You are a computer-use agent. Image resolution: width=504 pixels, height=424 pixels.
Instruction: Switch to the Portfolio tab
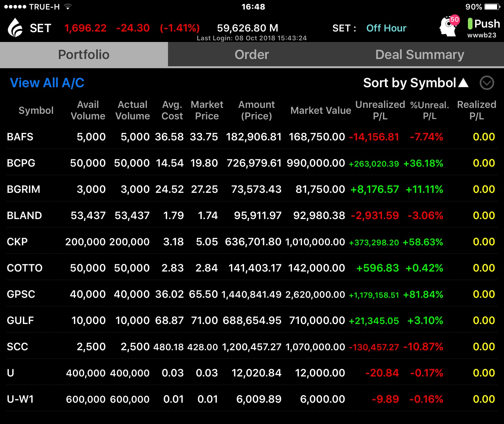click(x=84, y=54)
